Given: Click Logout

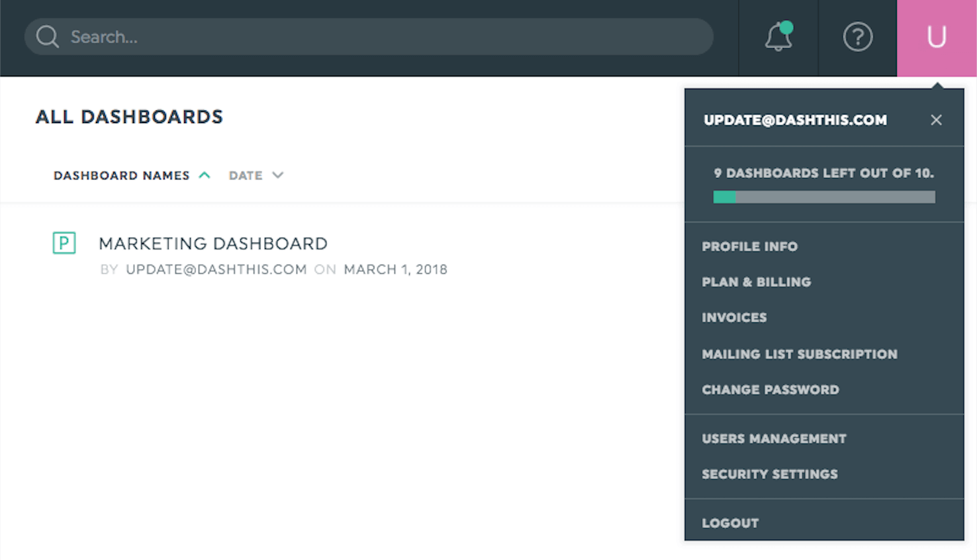Looking at the screenshot, I should click(730, 523).
